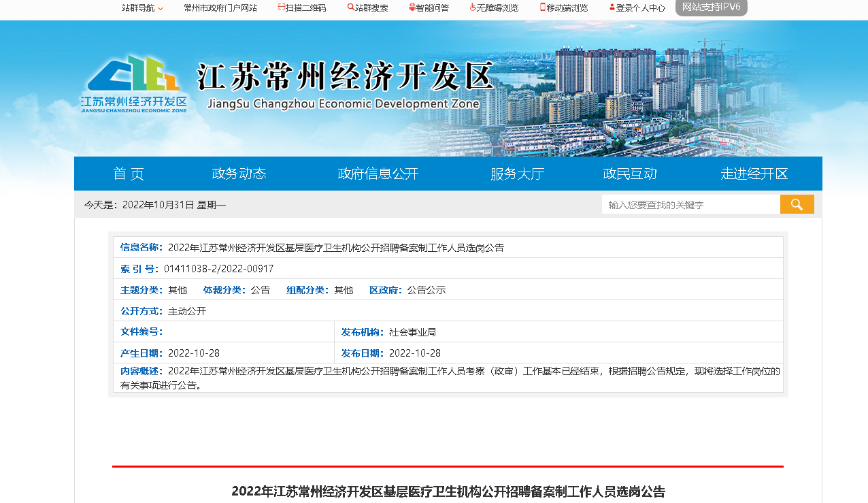Open the 政民互动 navigation item
Viewport: 868px width, 503px height.
(x=630, y=174)
